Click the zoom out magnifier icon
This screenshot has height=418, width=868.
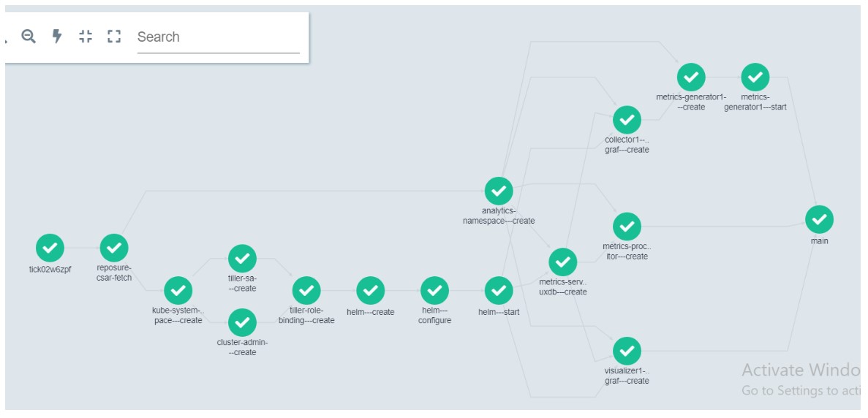coord(29,37)
